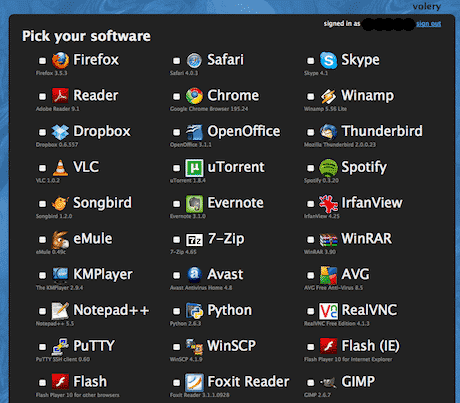Click the KMPlayer icon
This screenshot has height=403, width=460.
pyautogui.click(x=60, y=275)
